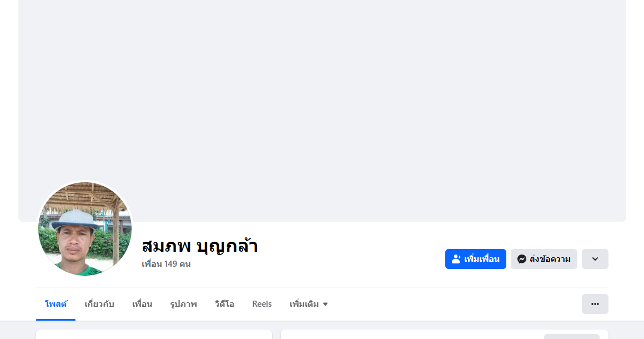This screenshot has height=339, width=644.
Task: Send a friend request with เพิ่มเพื่อน
Action: pyautogui.click(x=476, y=259)
